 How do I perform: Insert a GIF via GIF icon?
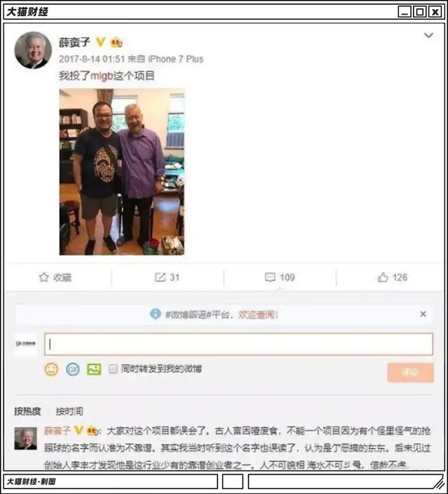click(x=73, y=369)
